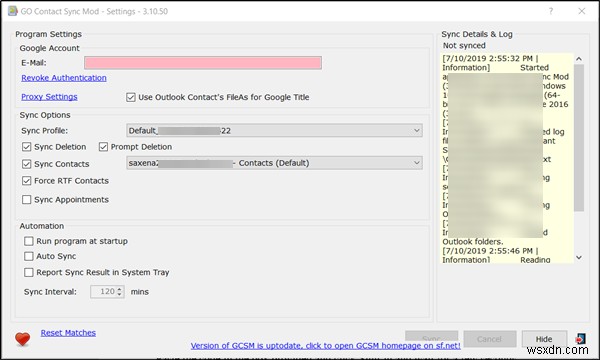Click the 'Not synced' status text
Image resolution: width=600 pixels, height=360 pixels.
[464, 46]
